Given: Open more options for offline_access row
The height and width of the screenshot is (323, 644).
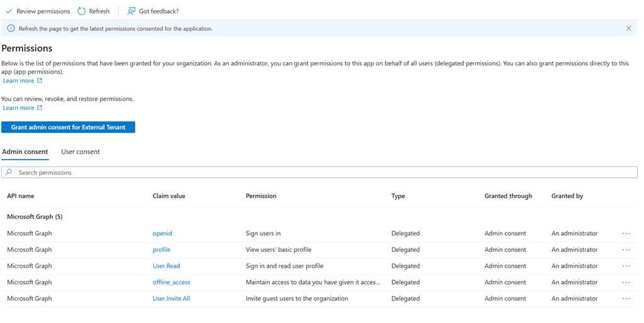Looking at the screenshot, I should coord(626,282).
